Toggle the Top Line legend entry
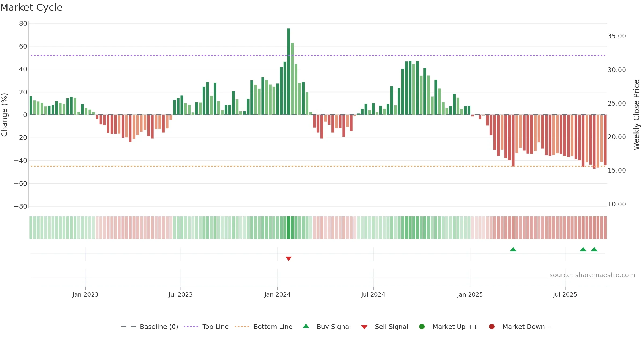 [x=206, y=327]
